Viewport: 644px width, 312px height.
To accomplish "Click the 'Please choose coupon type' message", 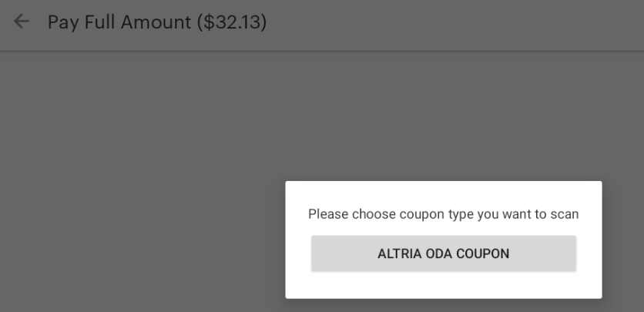I will point(443,214).
